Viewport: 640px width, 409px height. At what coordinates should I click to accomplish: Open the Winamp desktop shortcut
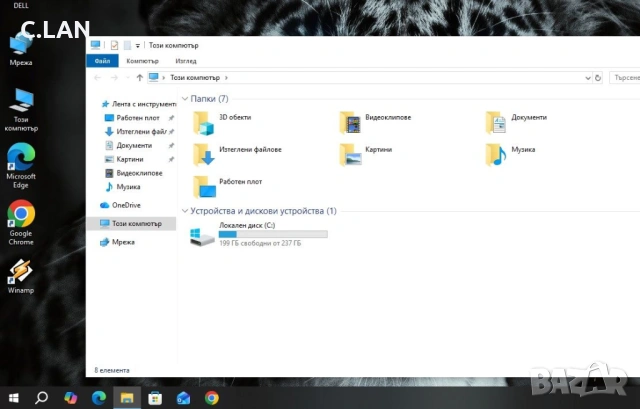[x=21, y=276]
